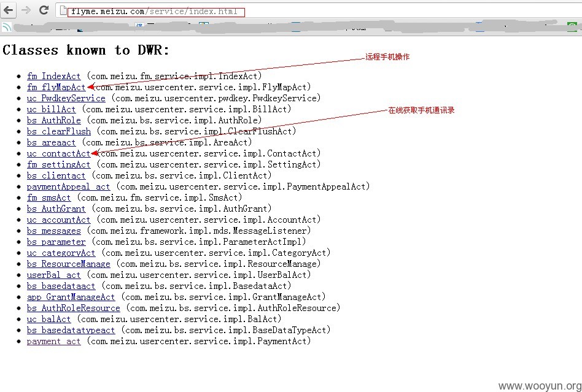
Task: Select text com.meizu.usercenter.service.impl.FlyMapAct
Action: tap(201, 88)
